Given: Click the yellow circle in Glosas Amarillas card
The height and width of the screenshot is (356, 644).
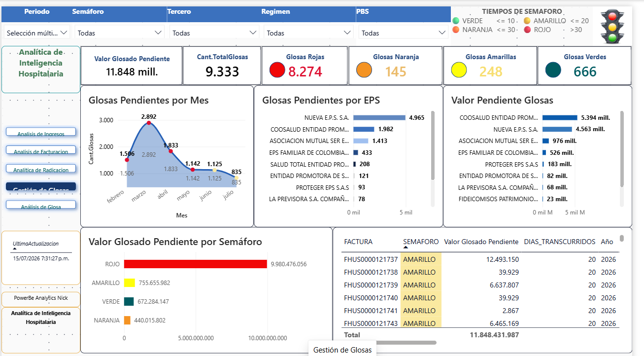Looking at the screenshot, I should [x=459, y=70].
